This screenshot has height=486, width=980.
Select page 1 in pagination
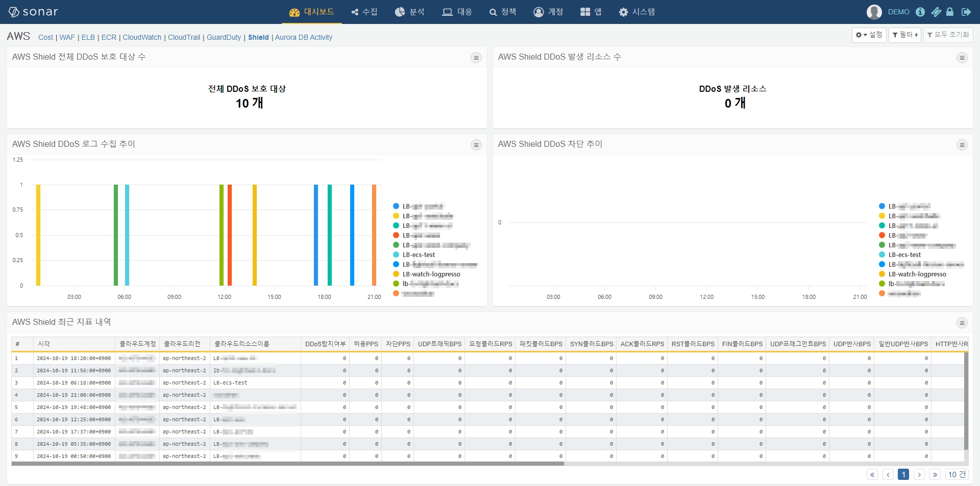[x=903, y=475]
